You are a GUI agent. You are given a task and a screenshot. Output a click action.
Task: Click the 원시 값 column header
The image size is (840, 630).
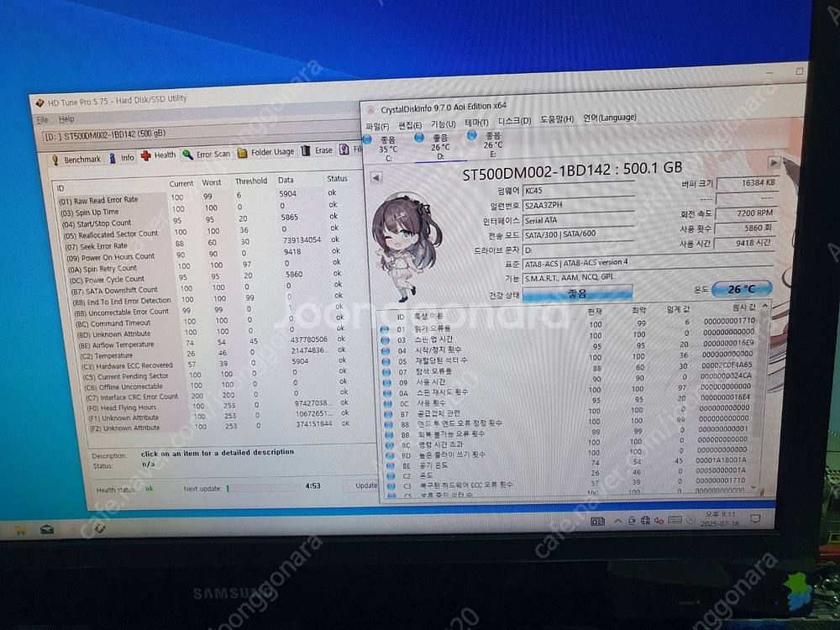click(743, 307)
